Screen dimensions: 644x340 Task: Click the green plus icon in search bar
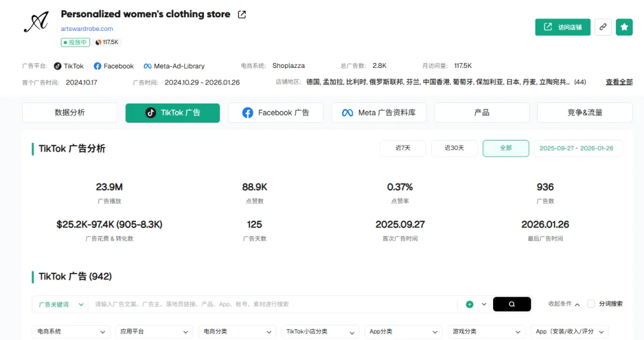(x=470, y=304)
